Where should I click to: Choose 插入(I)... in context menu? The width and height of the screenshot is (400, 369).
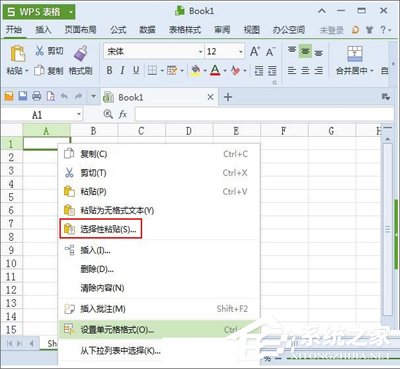point(159,250)
